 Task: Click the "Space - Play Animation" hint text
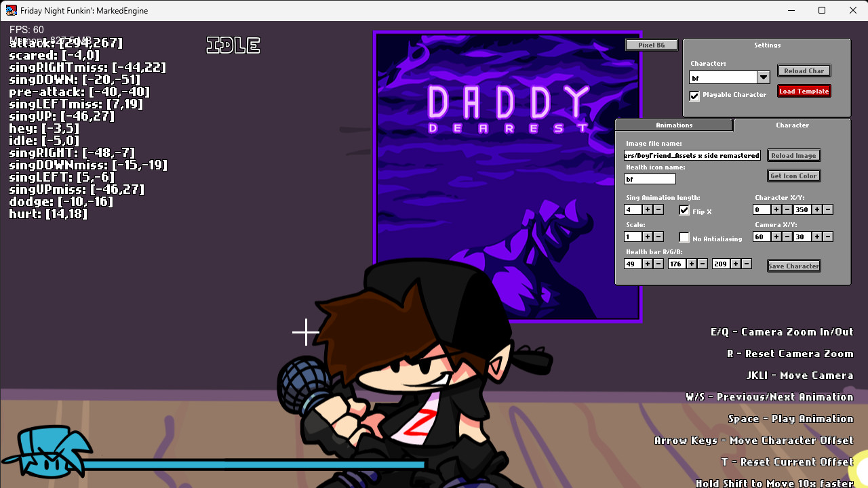tap(791, 419)
